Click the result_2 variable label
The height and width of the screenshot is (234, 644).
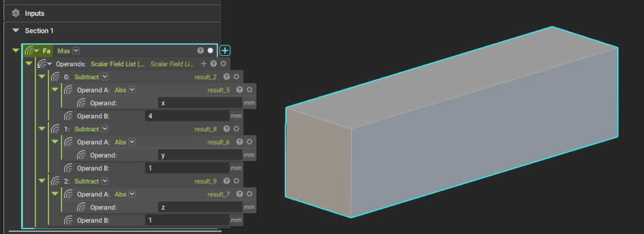(206, 77)
